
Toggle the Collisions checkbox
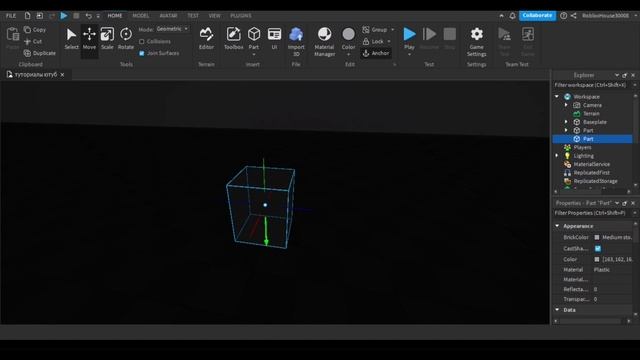pyautogui.click(x=142, y=42)
